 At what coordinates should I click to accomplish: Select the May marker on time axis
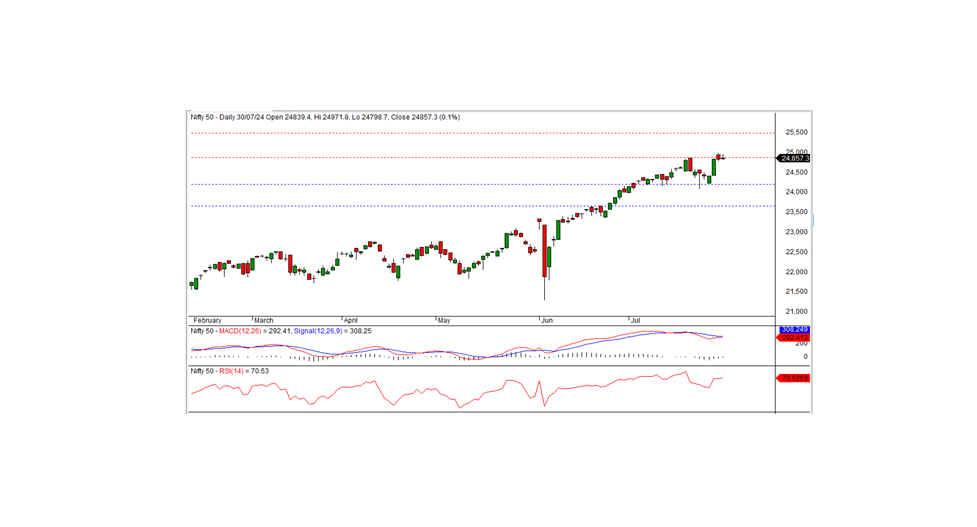coord(443,320)
